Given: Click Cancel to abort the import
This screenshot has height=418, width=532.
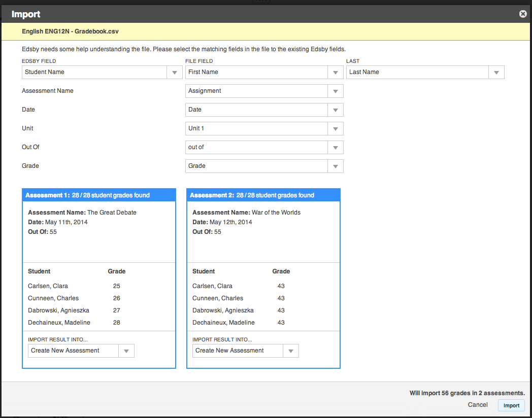Looking at the screenshot, I should click(x=477, y=404).
